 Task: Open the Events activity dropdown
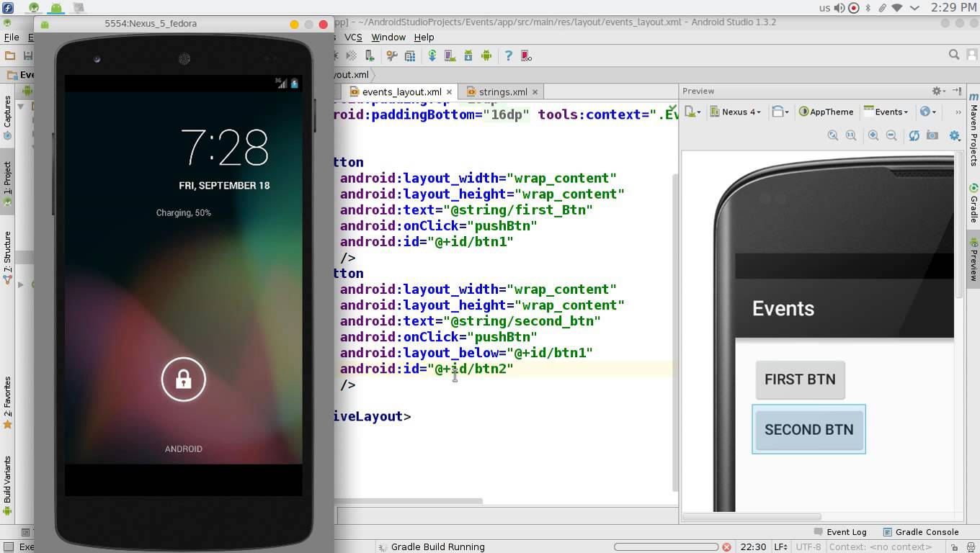(886, 112)
